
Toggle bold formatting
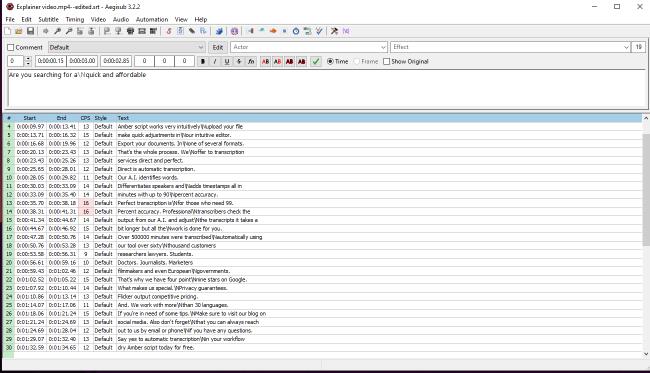pyautogui.click(x=203, y=61)
